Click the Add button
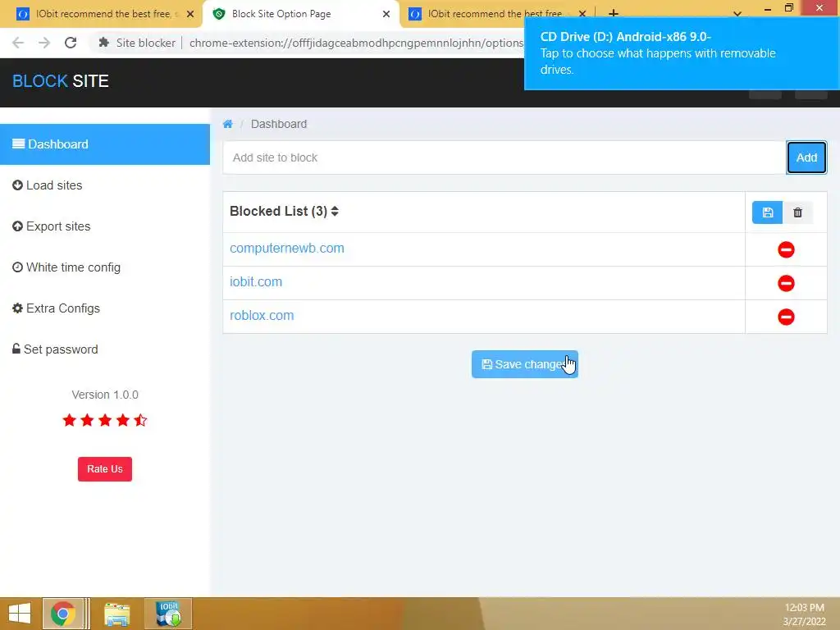 pyautogui.click(x=806, y=157)
